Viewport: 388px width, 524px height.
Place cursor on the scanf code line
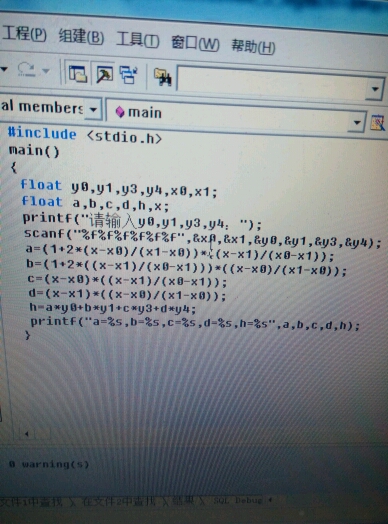click(x=202, y=238)
